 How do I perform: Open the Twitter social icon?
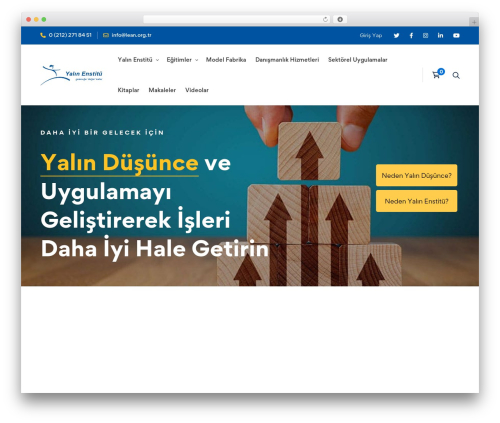396,35
